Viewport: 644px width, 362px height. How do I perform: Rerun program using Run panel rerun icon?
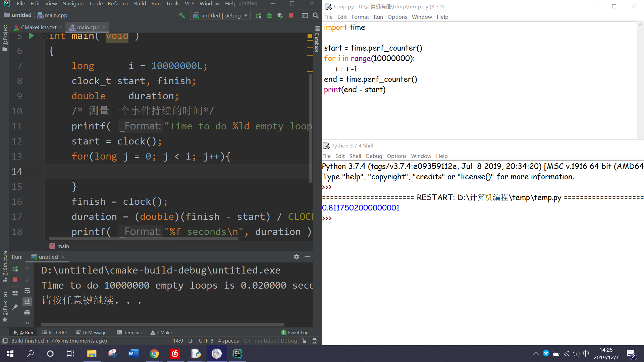[x=15, y=269]
